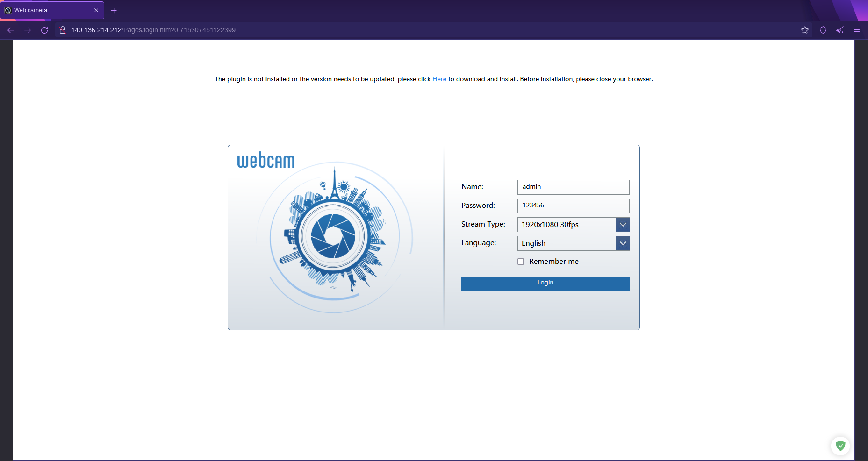
Task: Focus the Password input field
Action: click(x=574, y=206)
